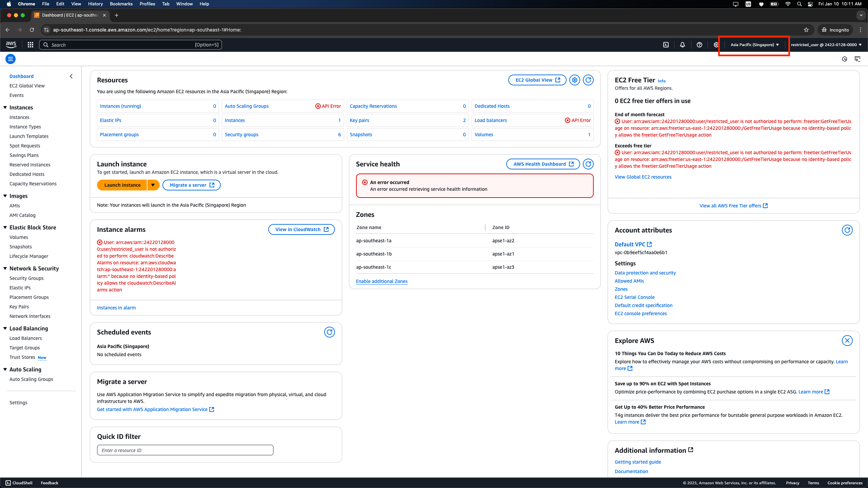Open Instances in alarm link
The width and height of the screenshot is (868, 488).
tap(116, 308)
